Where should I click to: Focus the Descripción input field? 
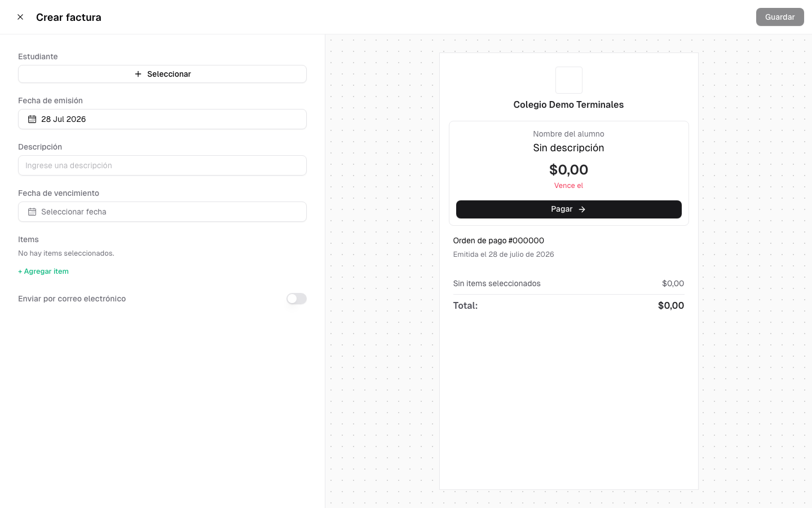162,165
